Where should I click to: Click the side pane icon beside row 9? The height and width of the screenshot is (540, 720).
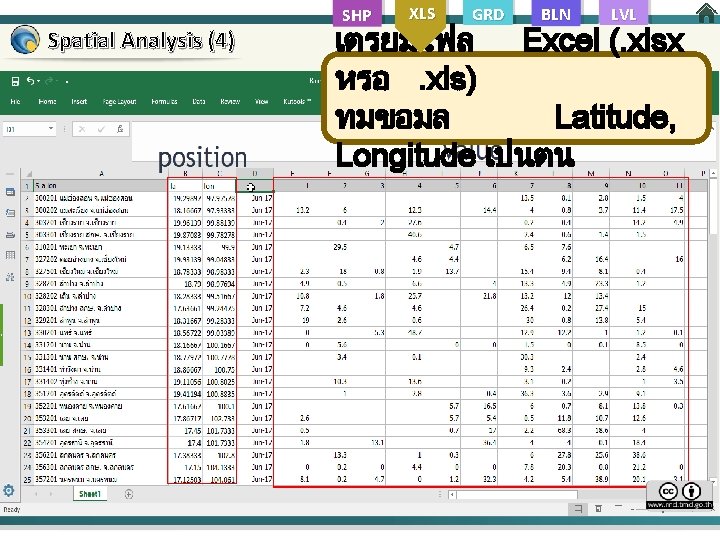pyautogui.click(x=10, y=277)
